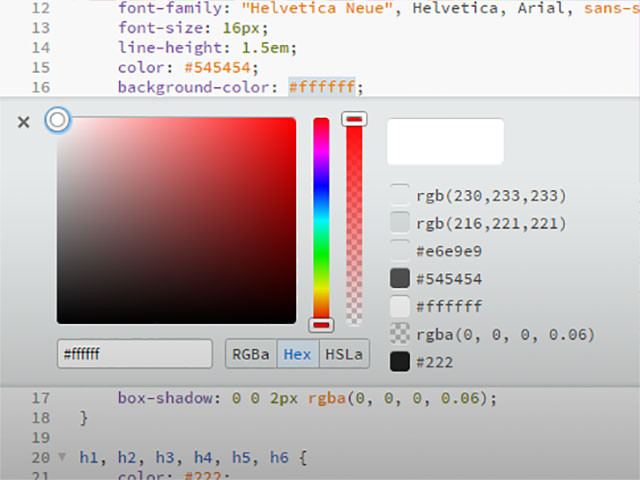The height and width of the screenshot is (480, 640).
Task: Click the 1.5em line-height value
Action: pos(265,48)
